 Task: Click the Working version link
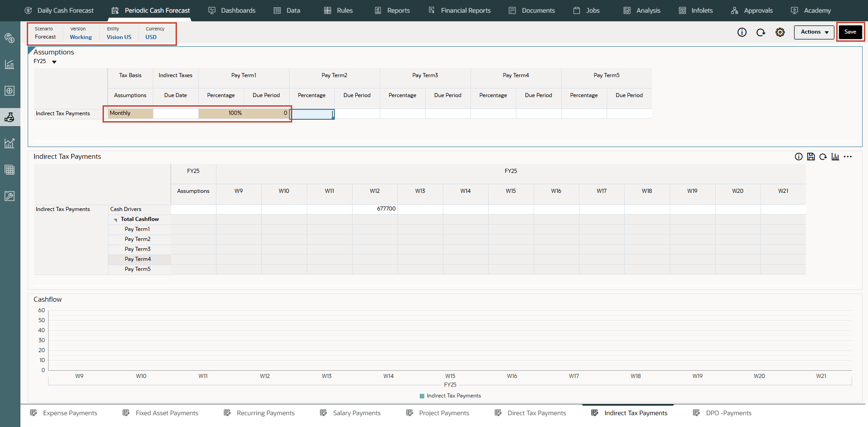pos(81,37)
